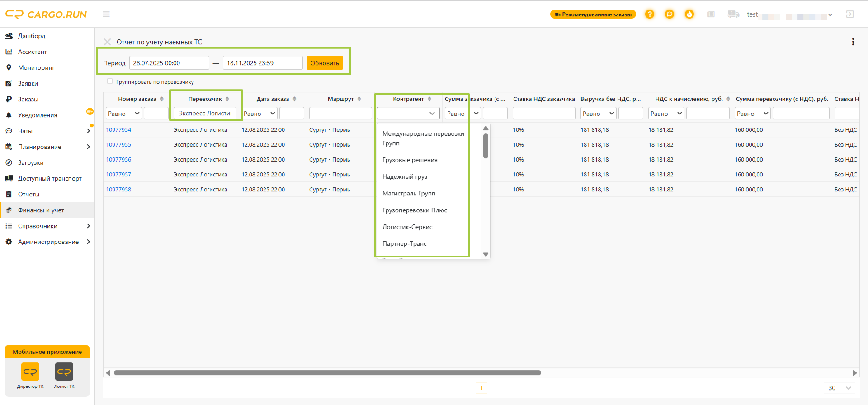Open the news icon in header
Screen dimensions: 868x405
[x=711, y=14]
